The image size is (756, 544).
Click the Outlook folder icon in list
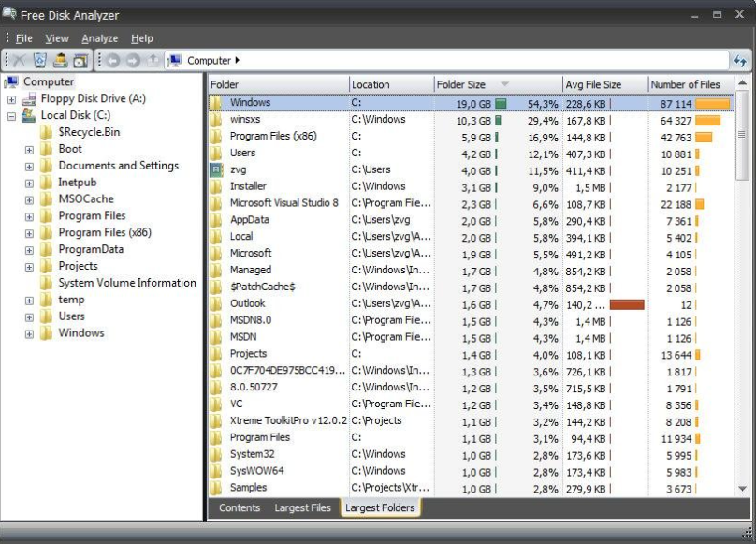(216, 303)
